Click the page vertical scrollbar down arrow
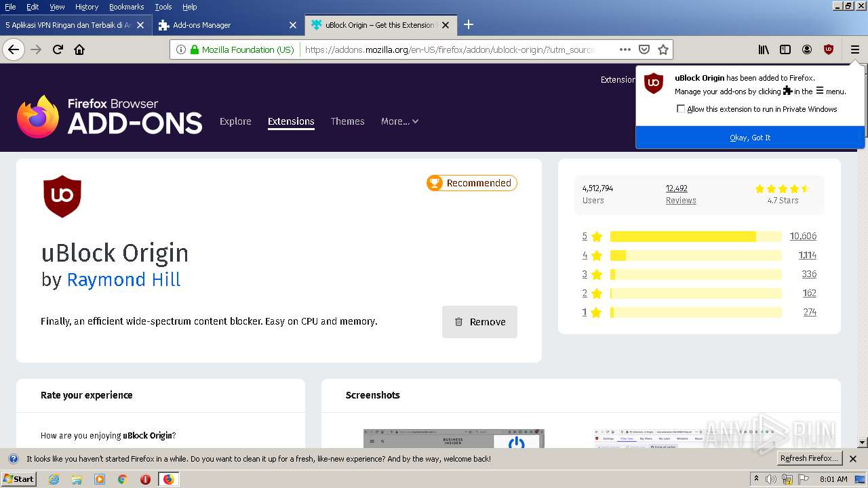 [x=863, y=443]
